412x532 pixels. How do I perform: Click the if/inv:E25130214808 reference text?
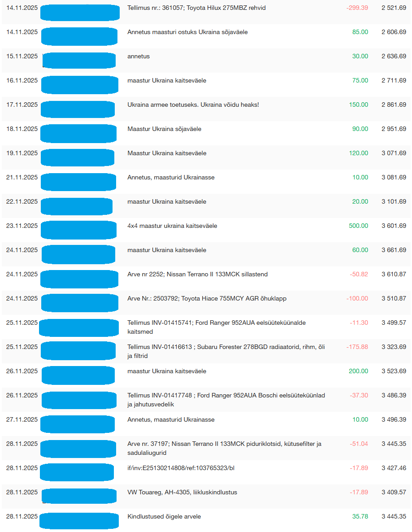pyautogui.click(x=181, y=468)
